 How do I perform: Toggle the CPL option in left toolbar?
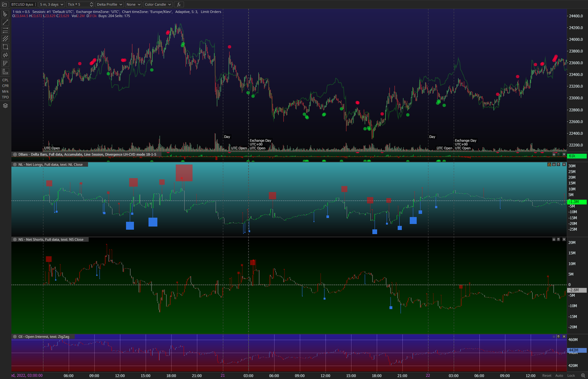click(5, 80)
